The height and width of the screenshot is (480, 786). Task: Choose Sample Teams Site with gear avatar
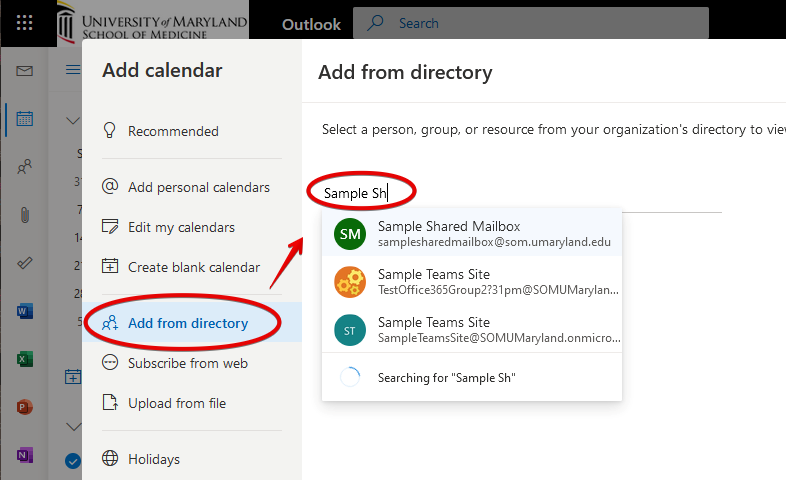(471, 282)
